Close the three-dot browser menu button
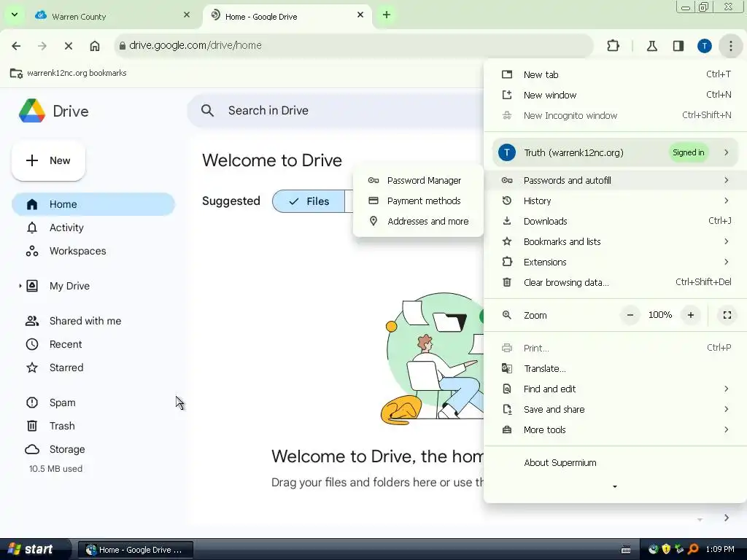747x560 pixels. (x=730, y=46)
